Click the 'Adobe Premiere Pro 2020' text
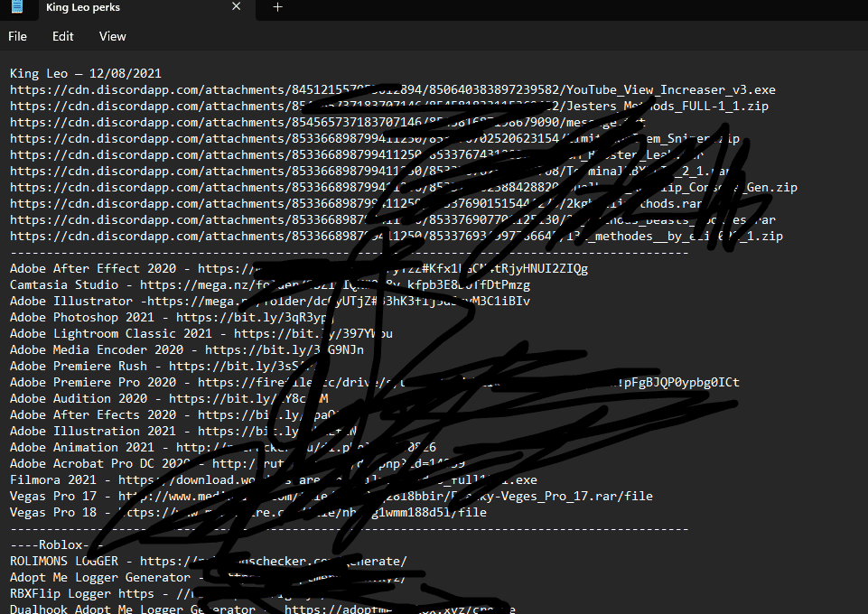 coord(93,382)
